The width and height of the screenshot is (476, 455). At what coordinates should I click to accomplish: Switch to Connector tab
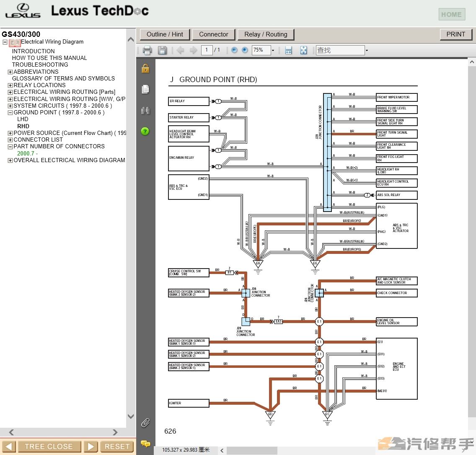pos(213,34)
